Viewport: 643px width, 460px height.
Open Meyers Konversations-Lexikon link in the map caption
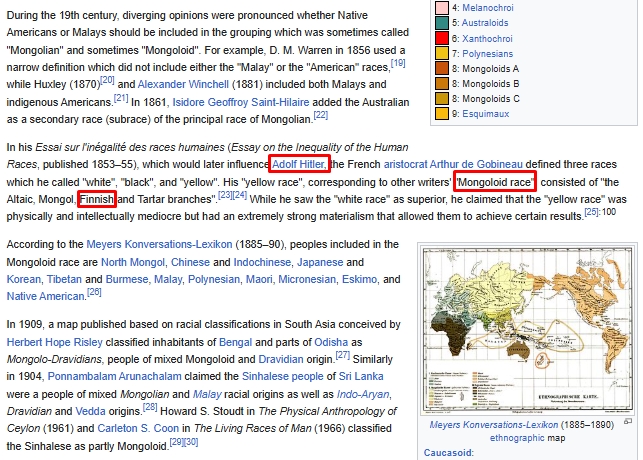click(x=494, y=425)
